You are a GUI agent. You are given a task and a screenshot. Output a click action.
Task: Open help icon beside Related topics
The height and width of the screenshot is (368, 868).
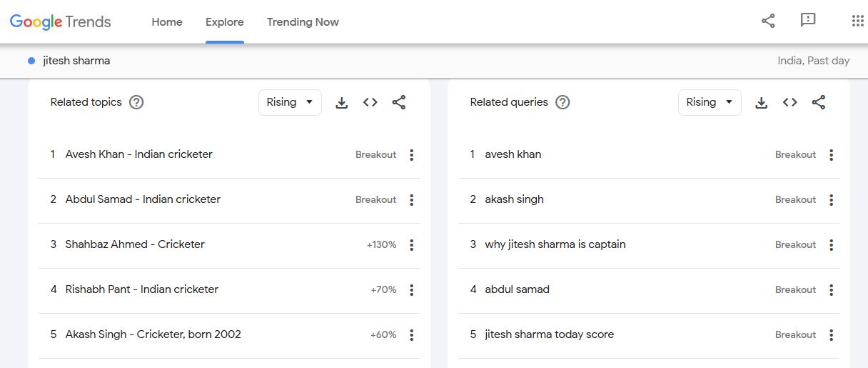click(136, 102)
